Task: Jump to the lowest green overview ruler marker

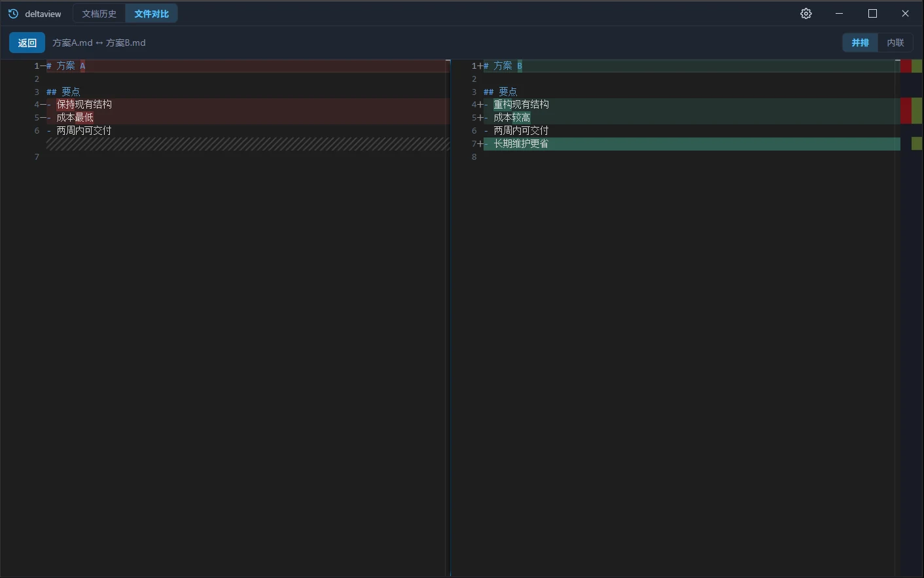Action: [x=917, y=143]
